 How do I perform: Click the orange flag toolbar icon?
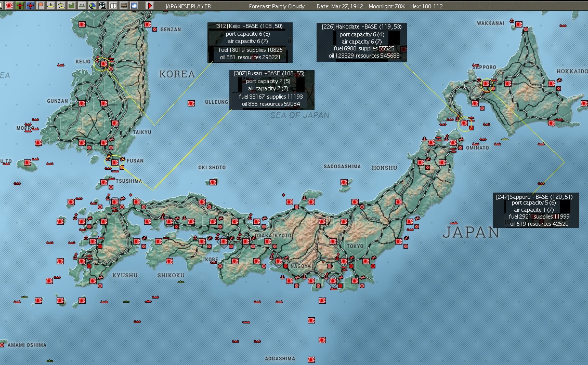[40, 6]
